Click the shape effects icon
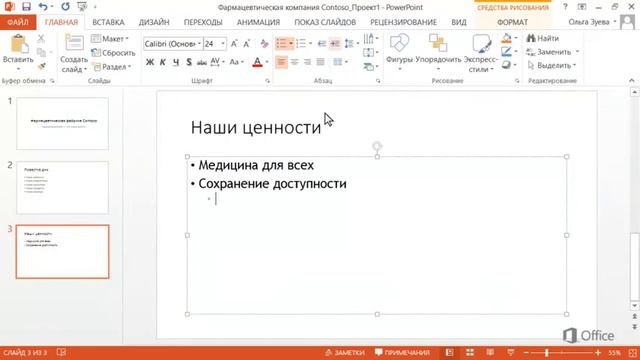The image size is (640, 360). pos(507,65)
